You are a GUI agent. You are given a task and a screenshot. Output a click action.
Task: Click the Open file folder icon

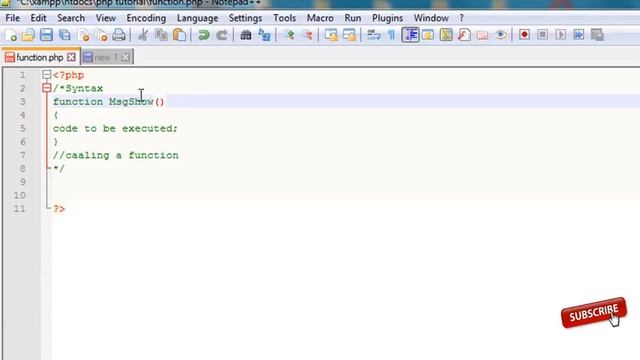point(28,35)
